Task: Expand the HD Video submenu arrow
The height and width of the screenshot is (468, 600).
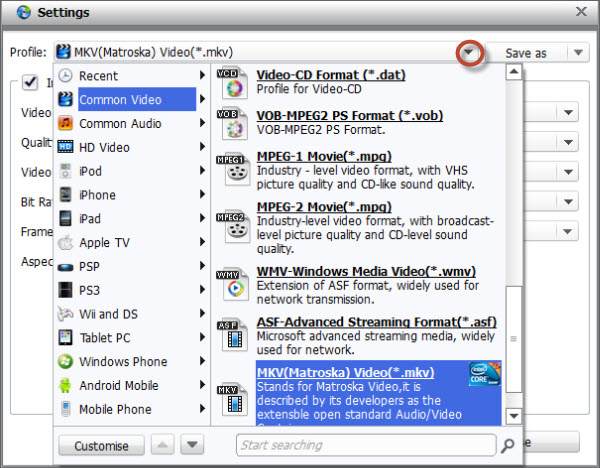Action: [202, 147]
